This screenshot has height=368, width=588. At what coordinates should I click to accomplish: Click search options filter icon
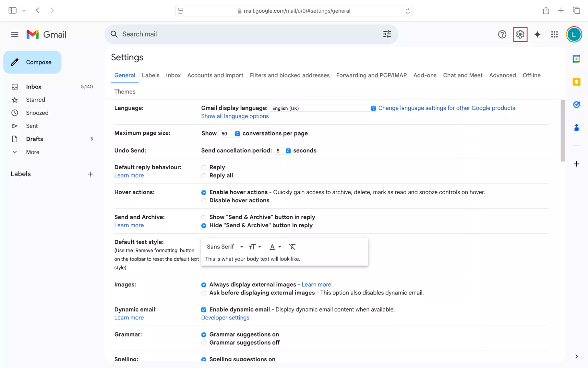point(387,34)
